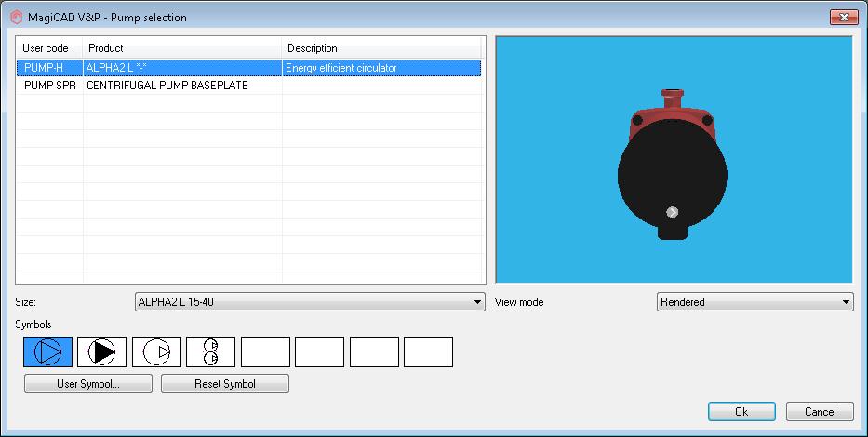Pick the twin pump symbol
Screen dimensions: 868x437
click(211, 351)
